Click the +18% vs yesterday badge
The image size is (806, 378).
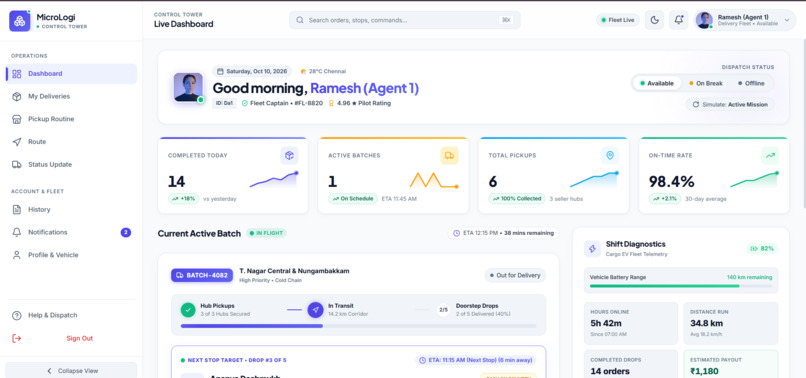(x=184, y=199)
